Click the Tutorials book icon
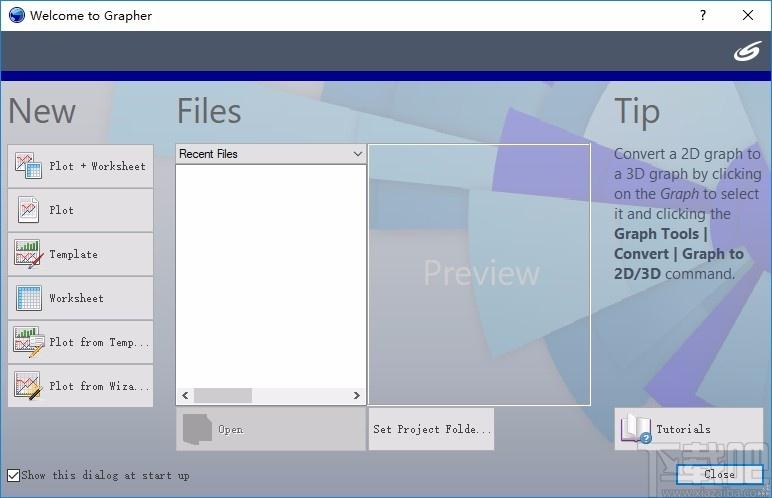Screen dimensions: 772x498 [636, 429]
